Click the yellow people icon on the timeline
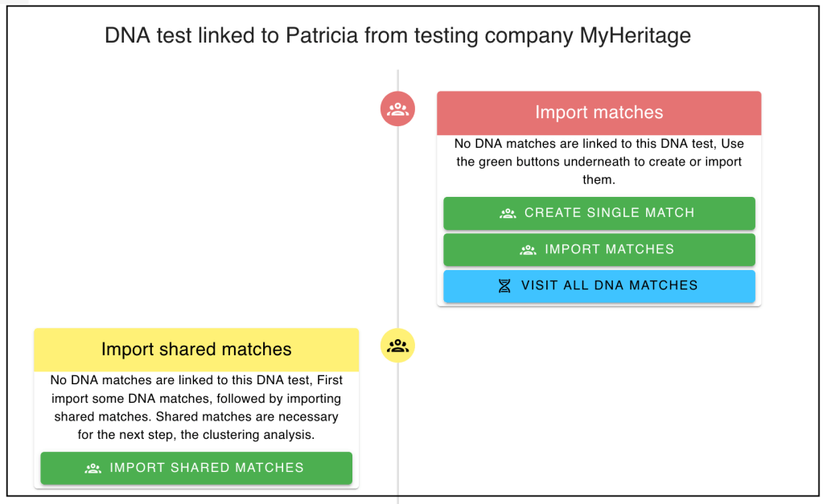The height and width of the screenshot is (504, 823). click(x=397, y=346)
